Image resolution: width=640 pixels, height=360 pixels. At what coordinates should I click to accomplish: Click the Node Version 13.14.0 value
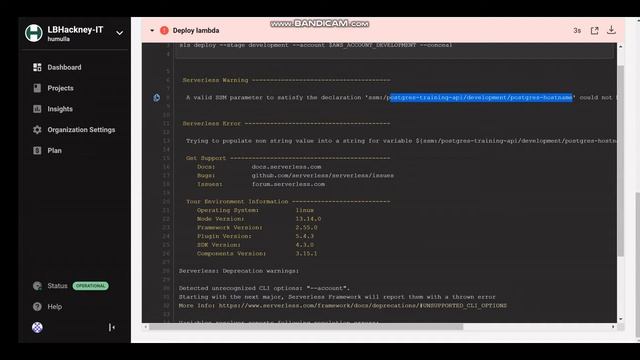(x=308, y=219)
